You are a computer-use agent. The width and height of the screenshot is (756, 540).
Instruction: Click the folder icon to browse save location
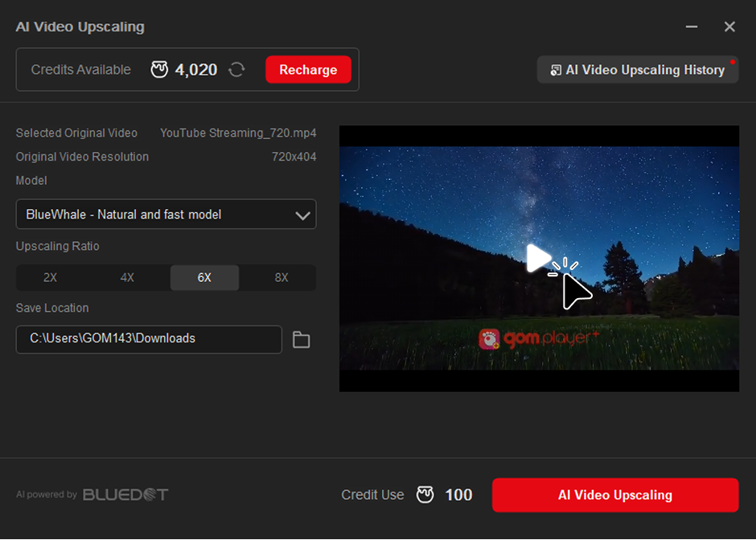pyautogui.click(x=301, y=340)
